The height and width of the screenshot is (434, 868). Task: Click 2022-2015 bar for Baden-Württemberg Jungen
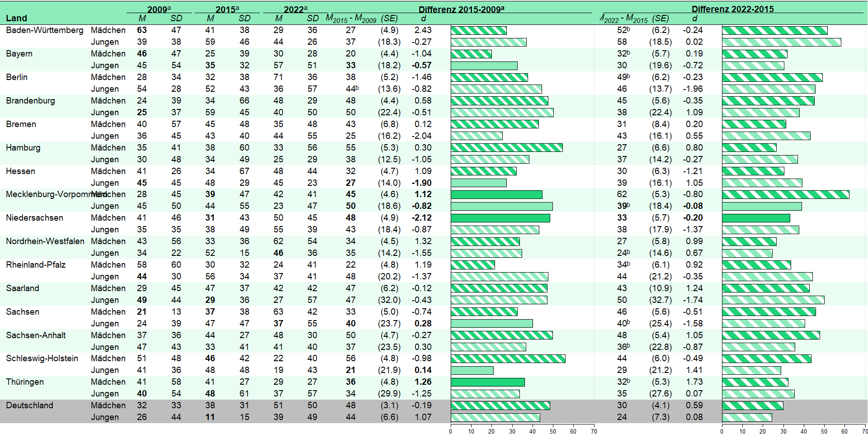pos(781,42)
